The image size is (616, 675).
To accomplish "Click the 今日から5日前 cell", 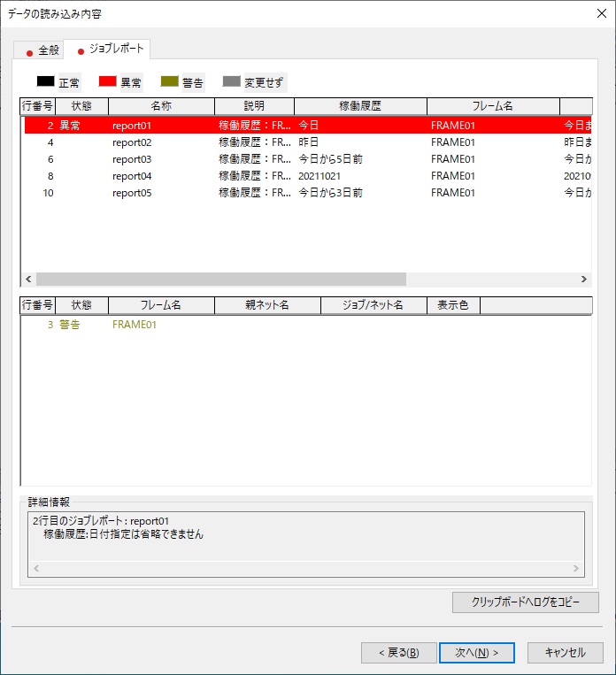I will tap(330, 159).
